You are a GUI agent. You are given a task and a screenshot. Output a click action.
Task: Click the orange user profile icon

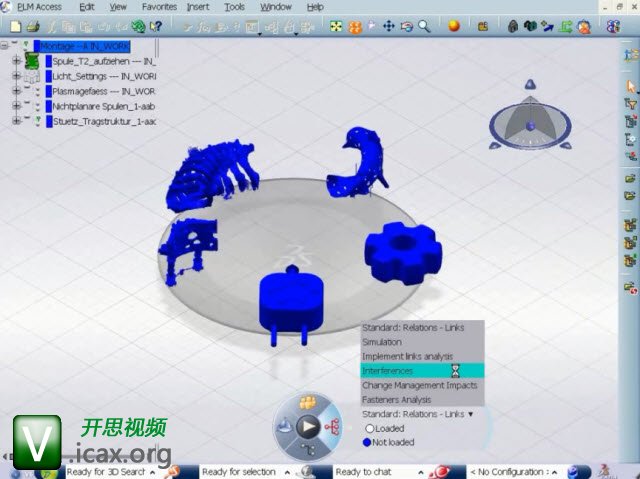tap(584, 27)
